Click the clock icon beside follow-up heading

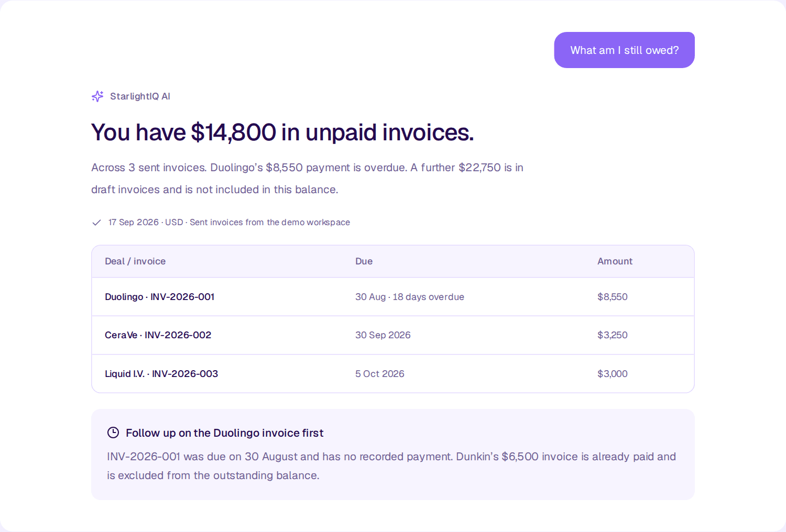click(113, 433)
